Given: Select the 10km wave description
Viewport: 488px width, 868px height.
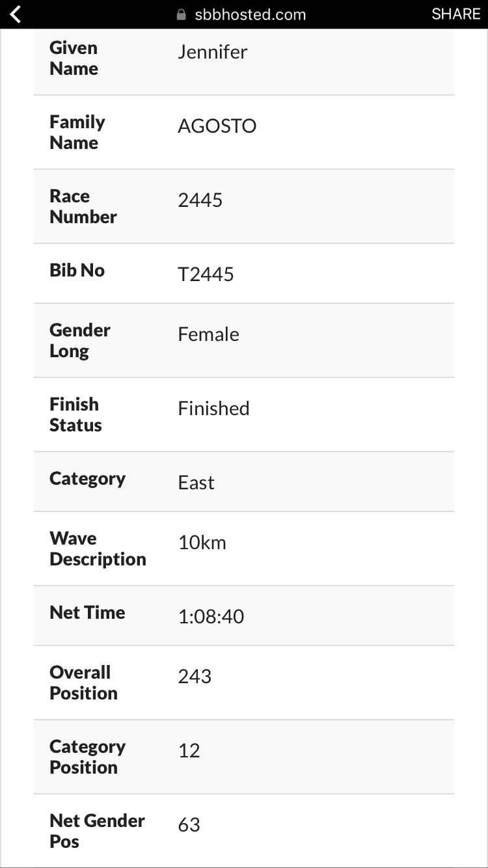Looking at the screenshot, I should [202, 543].
